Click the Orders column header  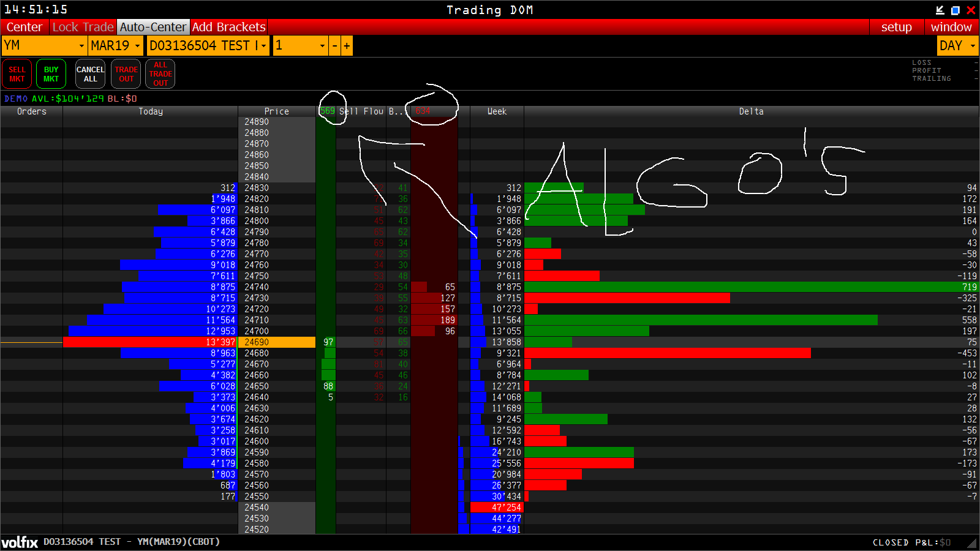click(32, 111)
